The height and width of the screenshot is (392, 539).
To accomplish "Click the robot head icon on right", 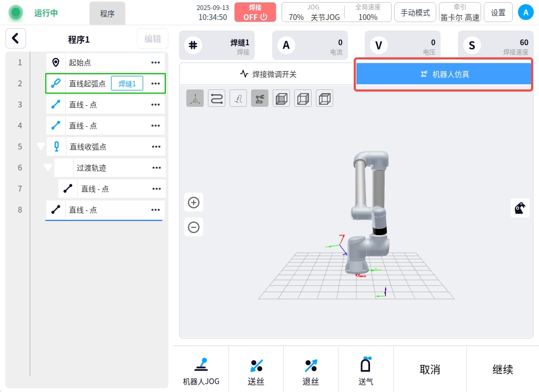I will [x=520, y=208].
